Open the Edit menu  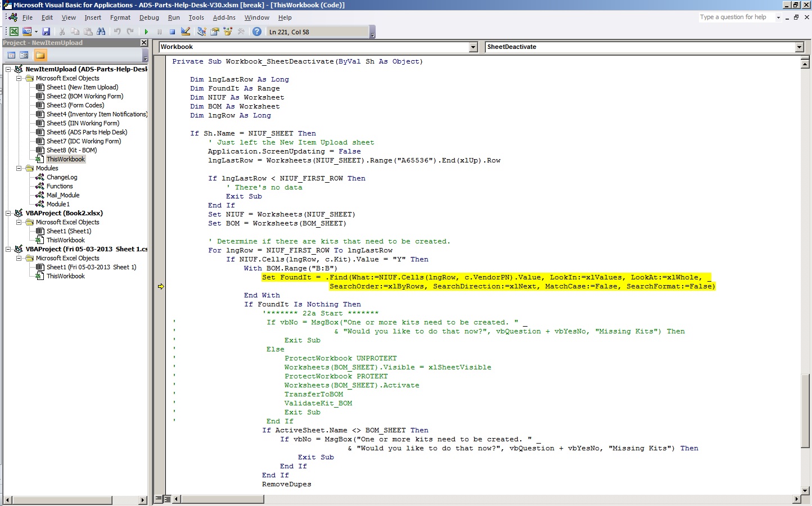[x=47, y=17]
